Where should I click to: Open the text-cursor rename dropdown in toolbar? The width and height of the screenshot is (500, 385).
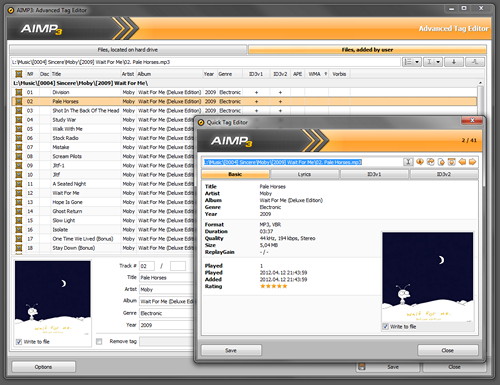click(x=433, y=62)
